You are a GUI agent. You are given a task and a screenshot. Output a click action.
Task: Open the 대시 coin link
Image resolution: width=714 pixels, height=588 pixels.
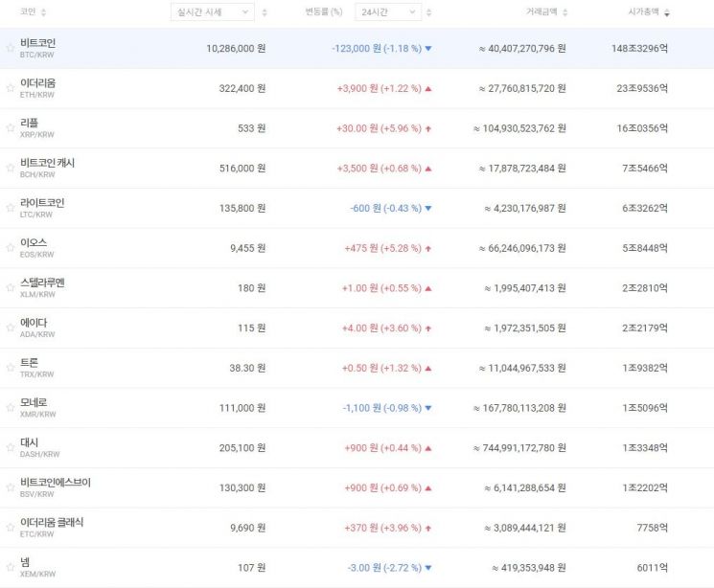pyautogui.click(x=29, y=442)
